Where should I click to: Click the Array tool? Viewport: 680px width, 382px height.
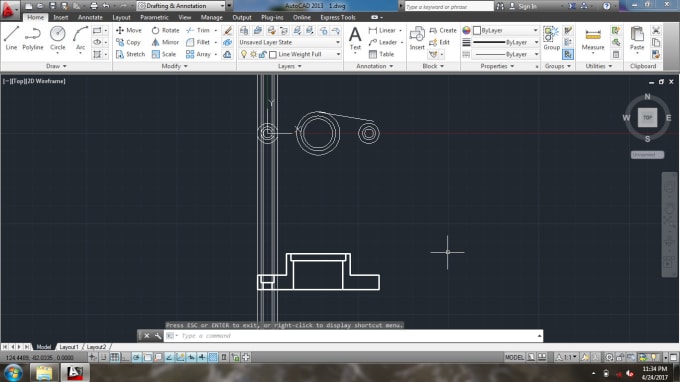click(198, 54)
